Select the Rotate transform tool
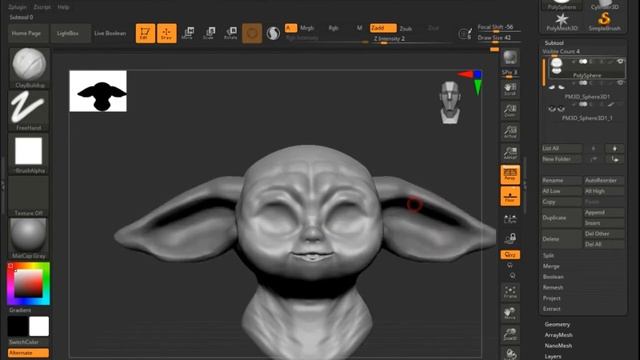Viewport: 640px width, 360px height. 231,33
